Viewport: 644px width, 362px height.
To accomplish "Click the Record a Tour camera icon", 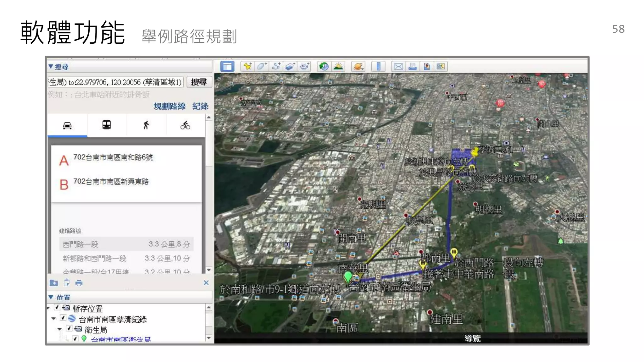I will coord(304,66).
